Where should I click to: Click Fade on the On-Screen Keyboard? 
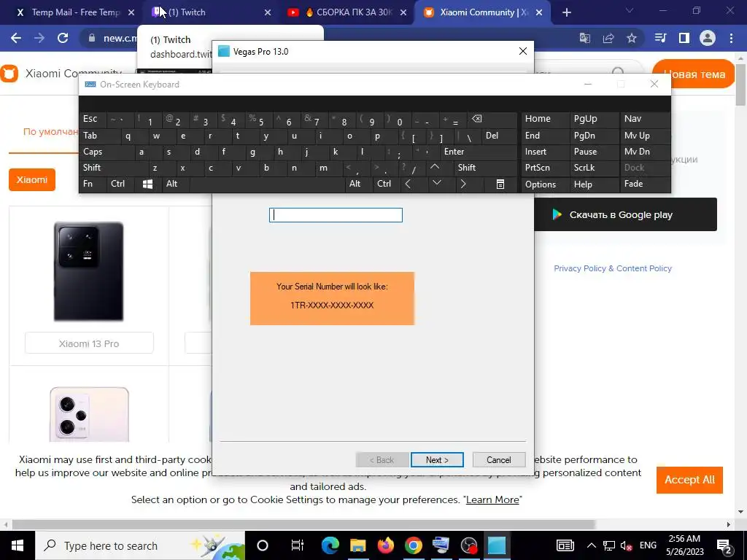645,184
